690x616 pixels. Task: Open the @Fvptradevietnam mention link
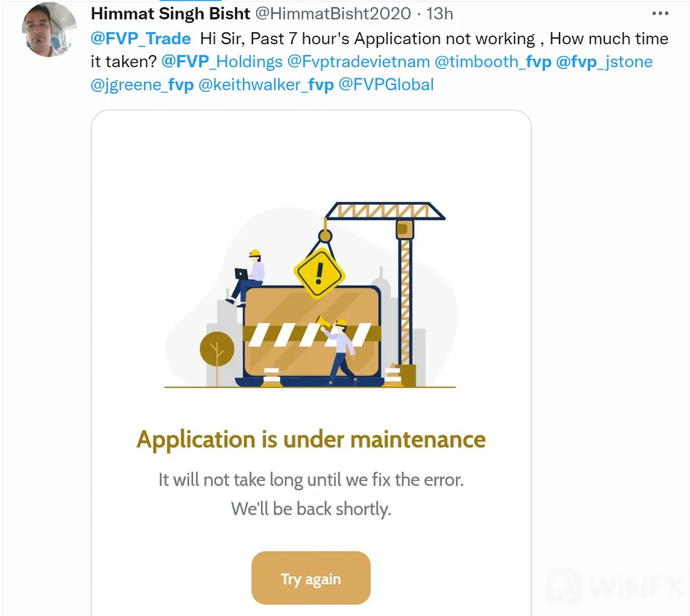pos(359,62)
